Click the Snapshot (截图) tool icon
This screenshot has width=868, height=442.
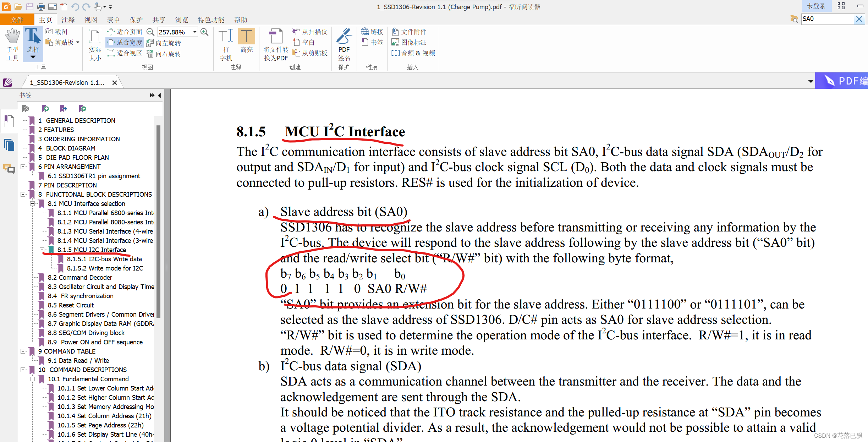tap(49, 32)
